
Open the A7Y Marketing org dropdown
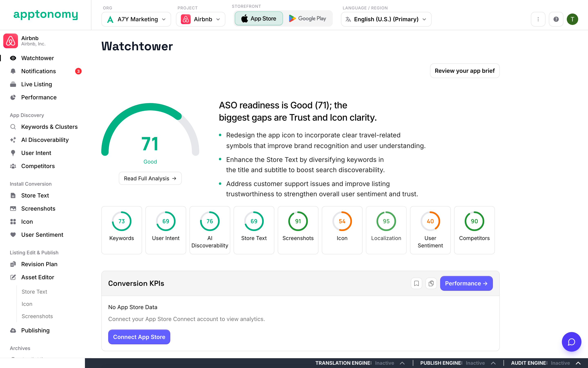pyautogui.click(x=136, y=19)
